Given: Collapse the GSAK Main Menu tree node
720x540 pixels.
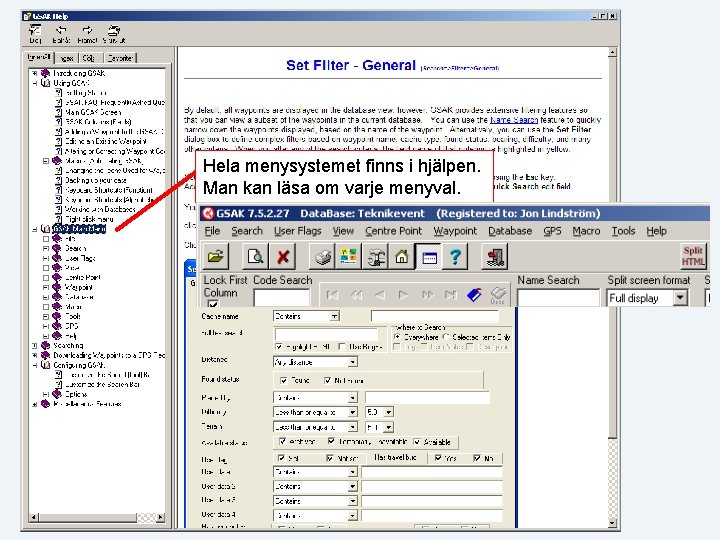Looking at the screenshot, I should (x=35, y=229).
